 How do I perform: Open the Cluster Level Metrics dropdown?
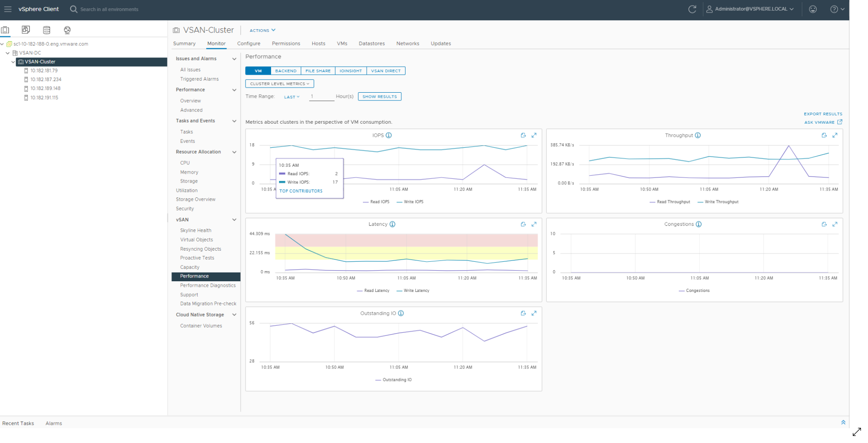tap(279, 84)
